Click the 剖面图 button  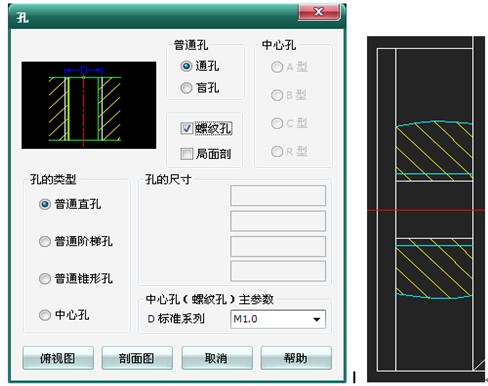pyautogui.click(x=137, y=358)
